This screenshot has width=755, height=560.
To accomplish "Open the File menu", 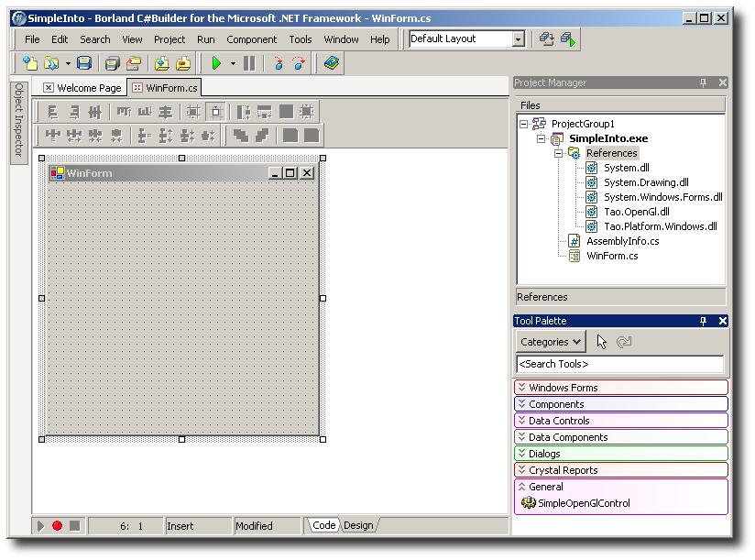I will [32, 39].
